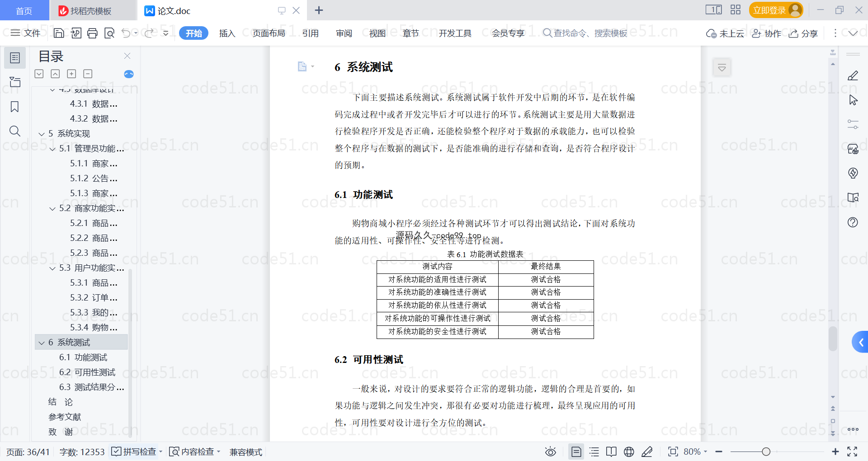The width and height of the screenshot is (868, 461).
Task: Select the cursor selection tool icon
Action: tap(853, 100)
